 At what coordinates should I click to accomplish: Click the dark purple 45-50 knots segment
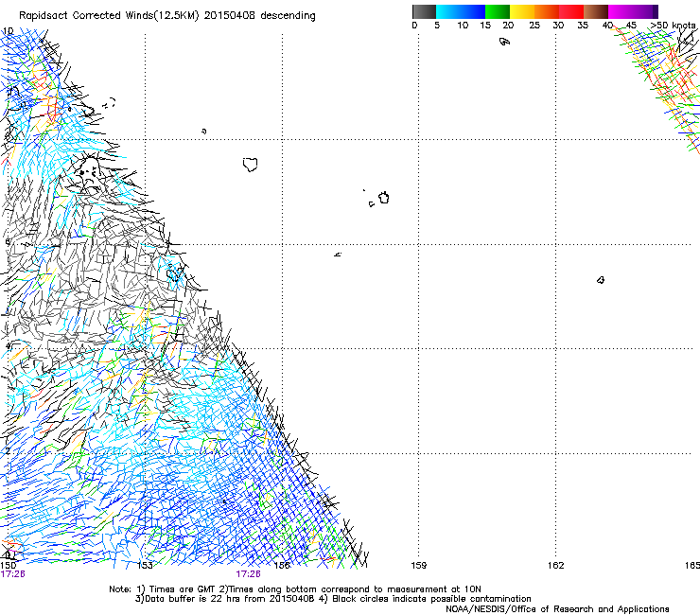point(645,11)
